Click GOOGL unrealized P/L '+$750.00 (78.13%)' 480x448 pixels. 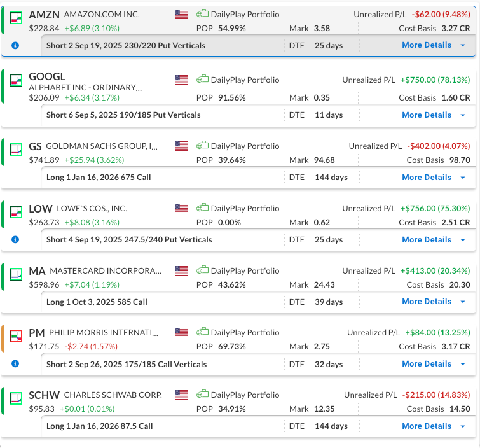click(435, 80)
